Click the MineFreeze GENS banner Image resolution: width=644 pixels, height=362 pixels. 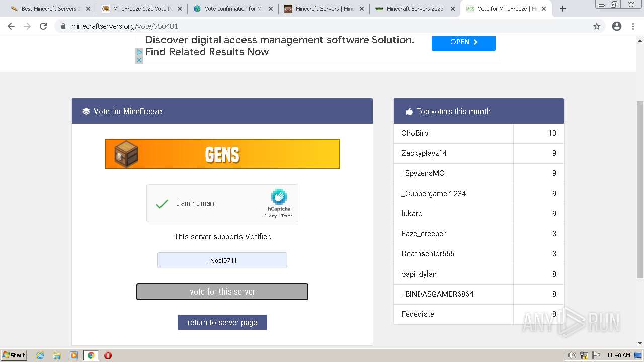(x=222, y=154)
